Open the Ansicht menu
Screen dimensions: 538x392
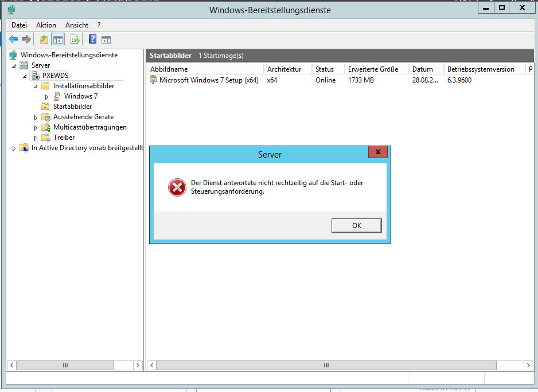coord(77,25)
